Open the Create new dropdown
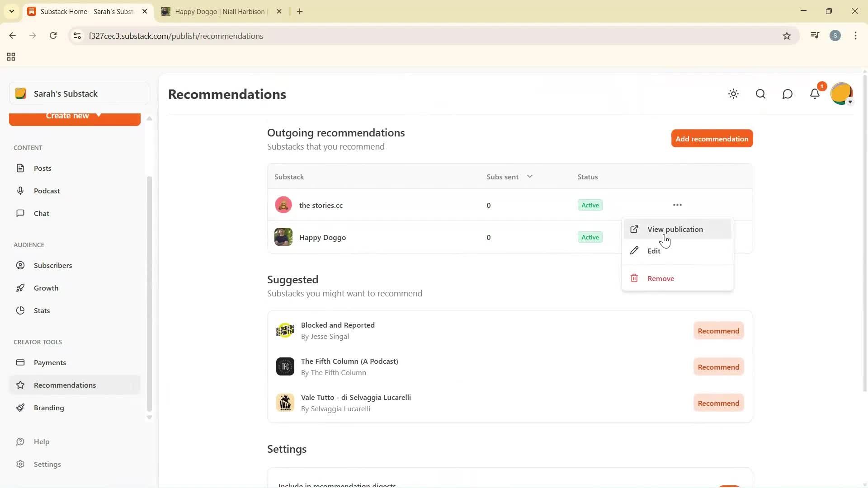868x488 pixels. click(x=74, y=117)
